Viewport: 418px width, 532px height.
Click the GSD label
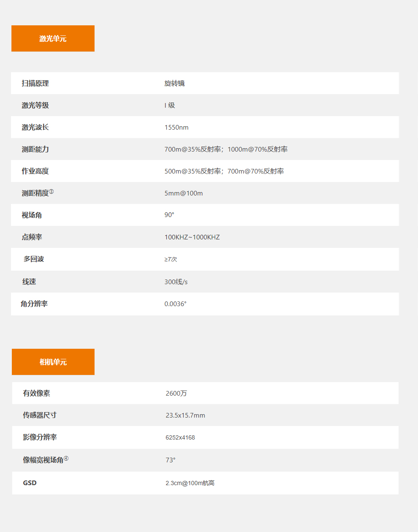(x=30, y=483)
